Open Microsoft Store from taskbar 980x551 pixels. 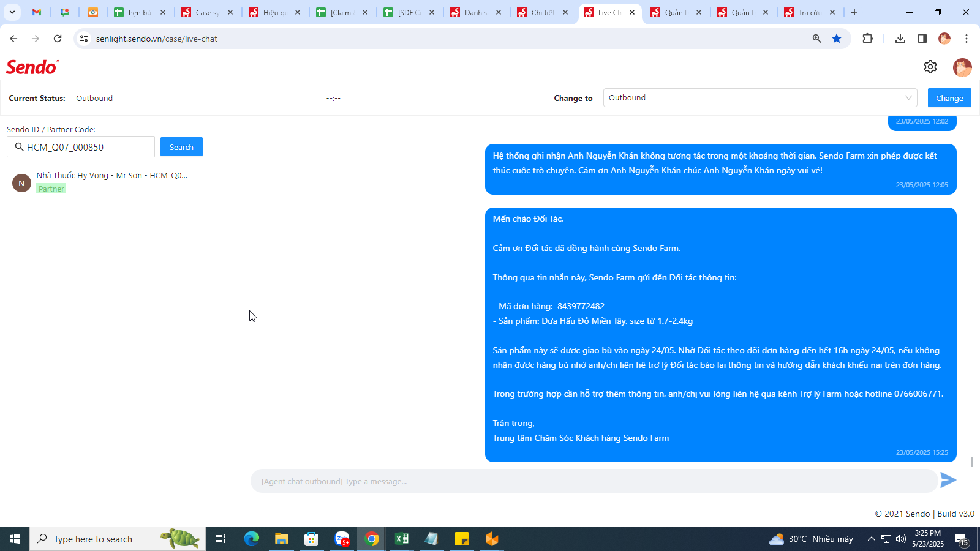(312, 539)
